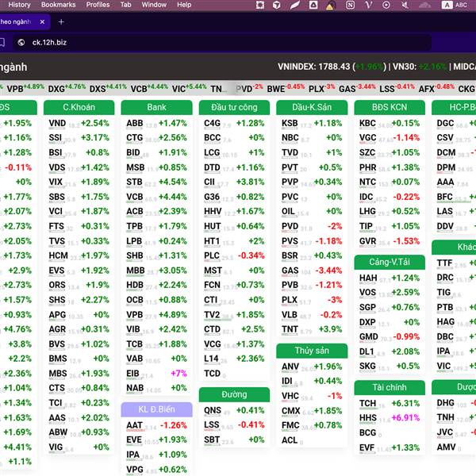Select the Bank sector header
Screen dimensions: 476x476
[156, 107]
